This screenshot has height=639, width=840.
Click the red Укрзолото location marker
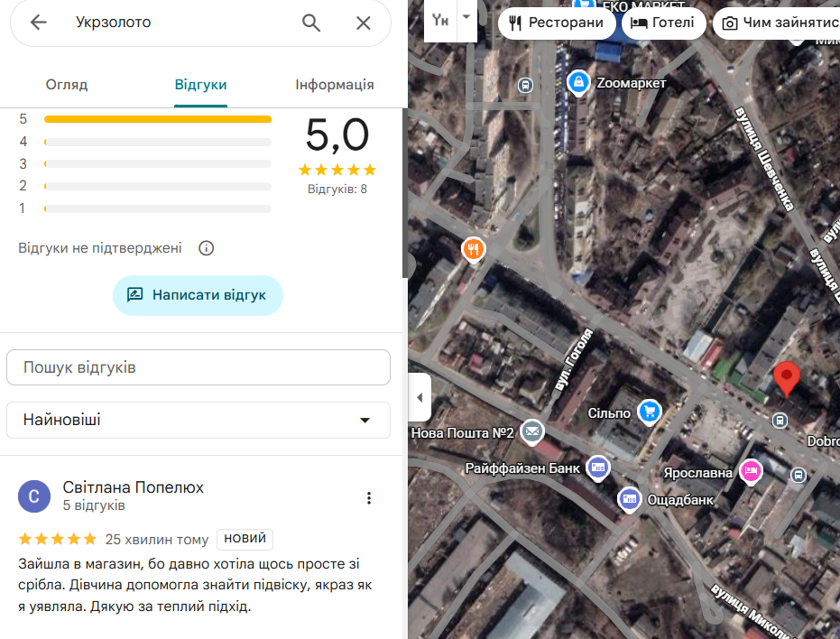[x=787, y=378]
